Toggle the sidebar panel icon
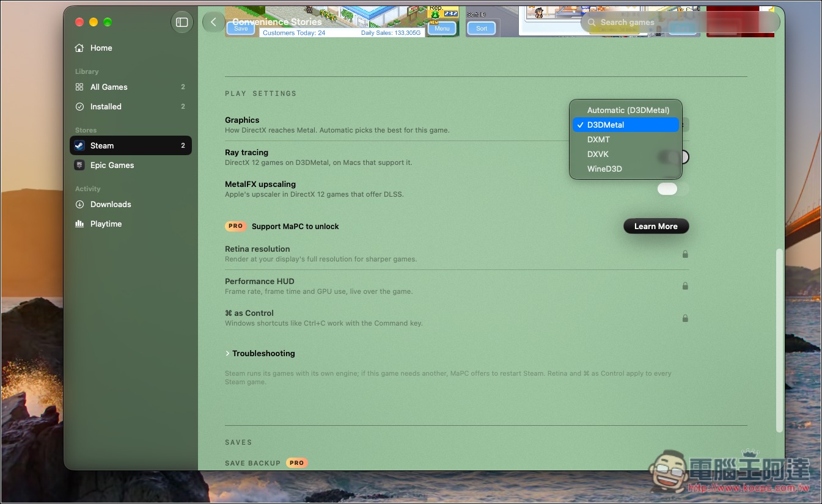The width and height of the screenshot is (822, 504). pyautogui.click(x=182, y=22)
